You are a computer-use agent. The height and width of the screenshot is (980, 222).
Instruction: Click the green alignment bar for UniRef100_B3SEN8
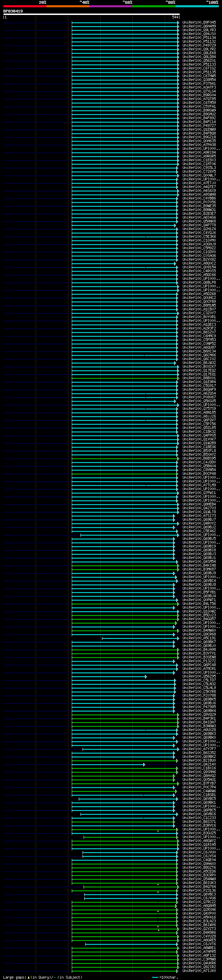click(x=126, y=657)
